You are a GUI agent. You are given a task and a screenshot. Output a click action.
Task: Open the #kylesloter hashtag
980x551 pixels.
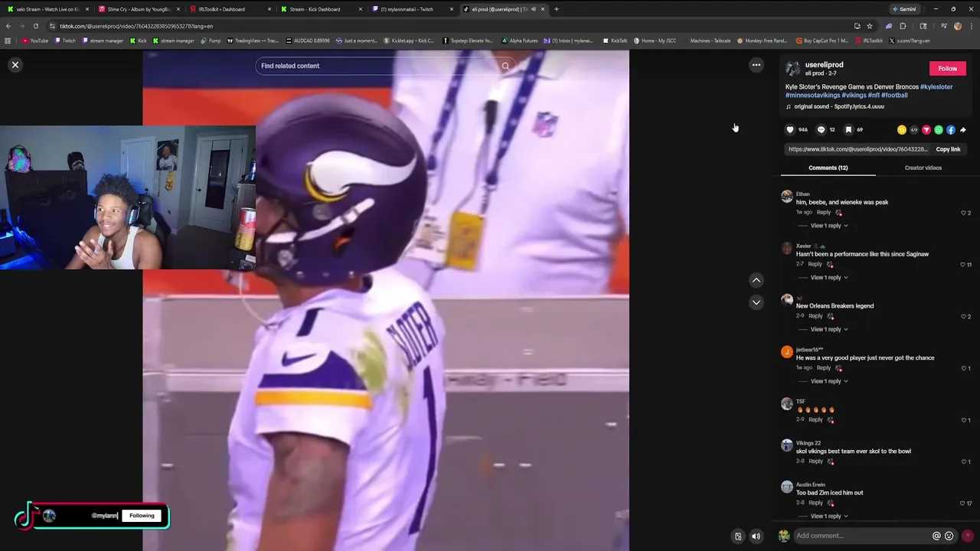coord(936,87)
